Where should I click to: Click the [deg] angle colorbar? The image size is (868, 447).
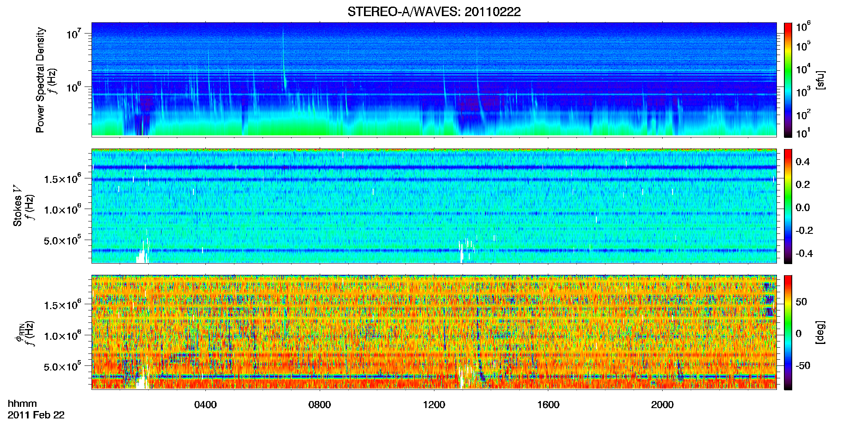[x=788, y=332]
